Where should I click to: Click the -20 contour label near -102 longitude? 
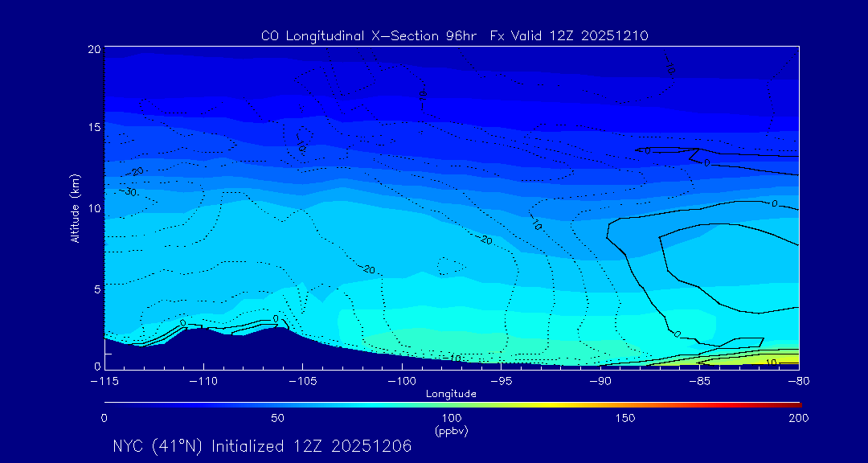(368, 269)
